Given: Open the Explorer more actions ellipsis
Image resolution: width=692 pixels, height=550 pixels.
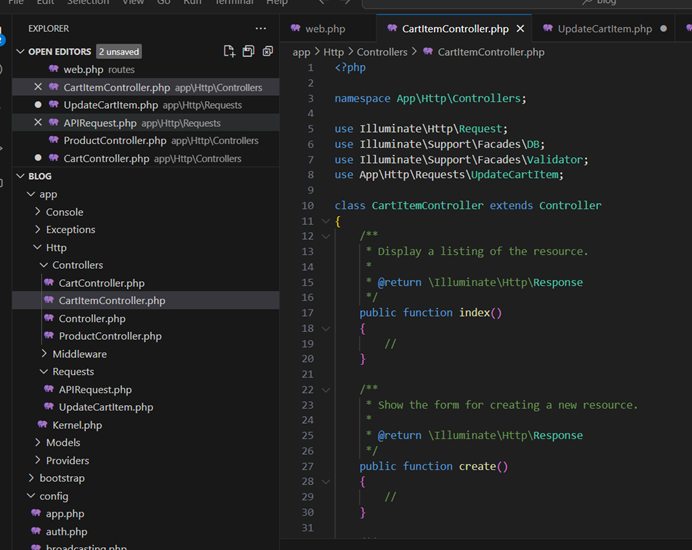Looking at the screenshot, I should pos(261,29).
